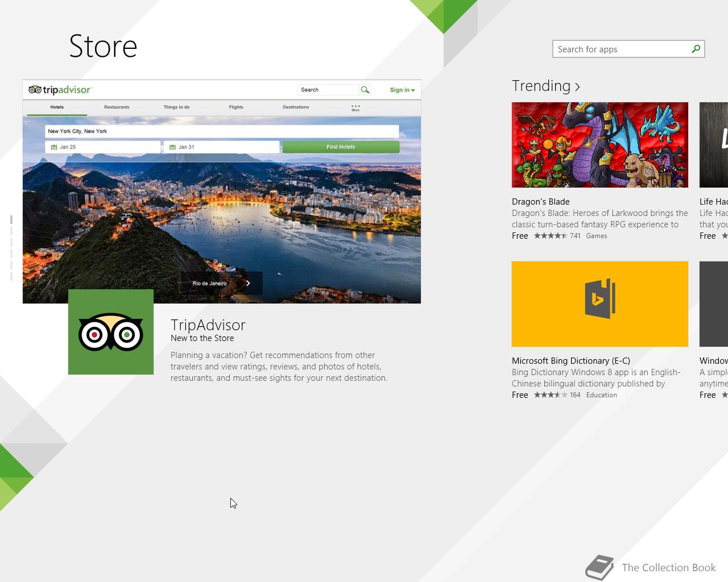Viewport: 728px width, 582px height.
Task: Click the green TripAdvisor search icon
Action: point(365,90)
